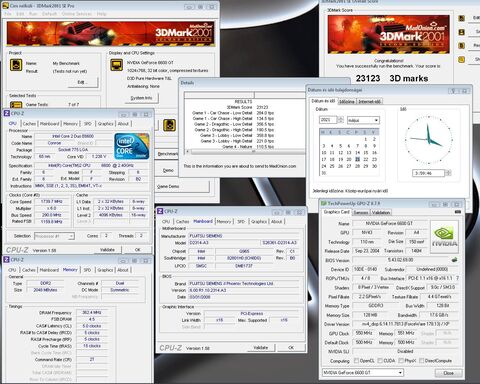This screenshot has width=480, height=384.
Task: Open the Online Services menu in 3DMark2001
Action: pos(77,14)
